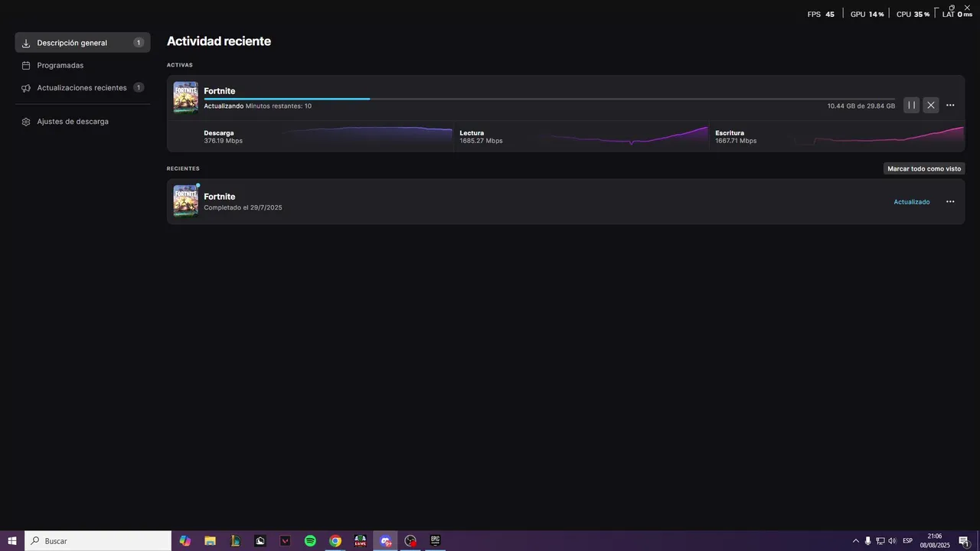Open more options for completed Fortnite entry
980x551 pixels.
click(950, 202)
